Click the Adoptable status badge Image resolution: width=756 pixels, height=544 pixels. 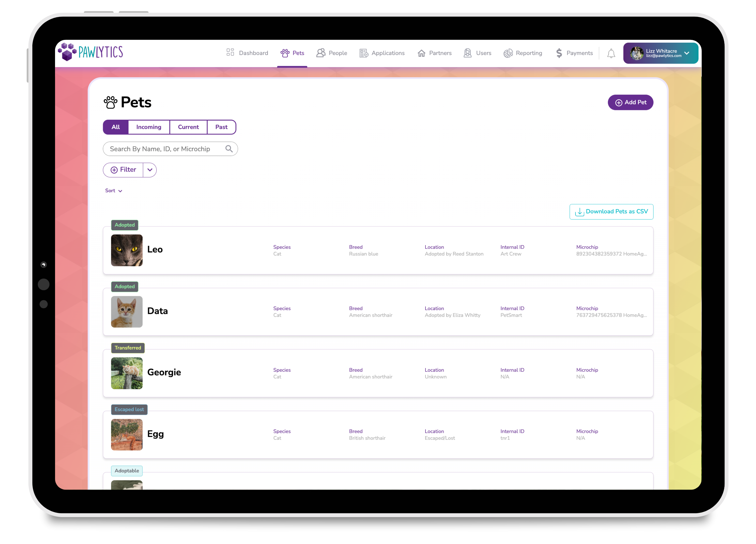tap(127, 471)
